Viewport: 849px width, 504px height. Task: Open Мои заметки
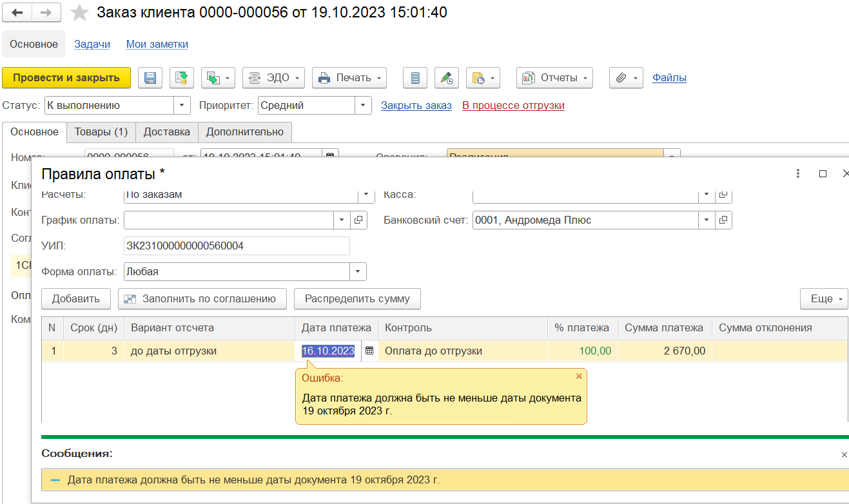pos(157,44)
